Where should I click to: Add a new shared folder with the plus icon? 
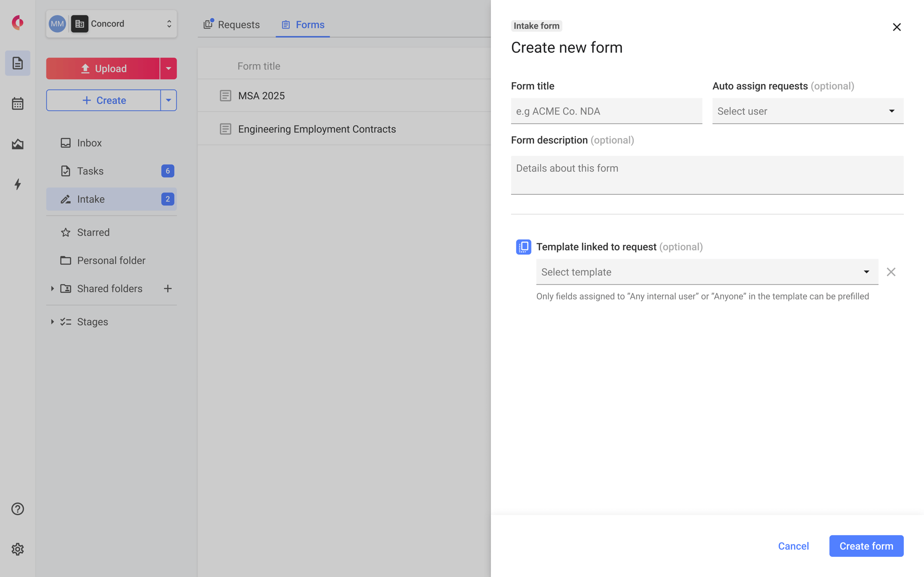[x=168, y=288]
